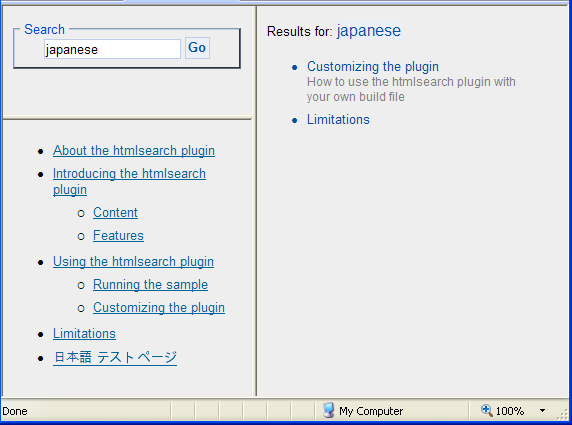Open the Japanese test page link
The width and height of the screenshot is (572, 425).
point(115,357)
